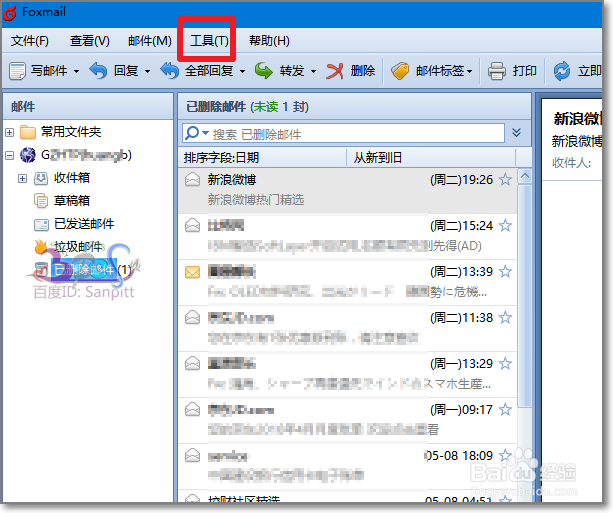Screen dimensions: 613x513
Task: Open the 查看(V) menu
Action: pos(90,41)
